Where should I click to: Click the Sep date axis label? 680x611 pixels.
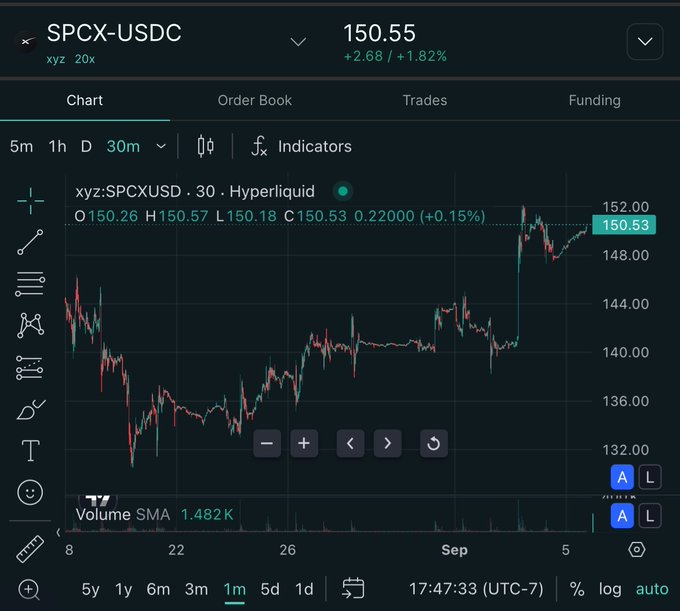[x=454, y=550]
